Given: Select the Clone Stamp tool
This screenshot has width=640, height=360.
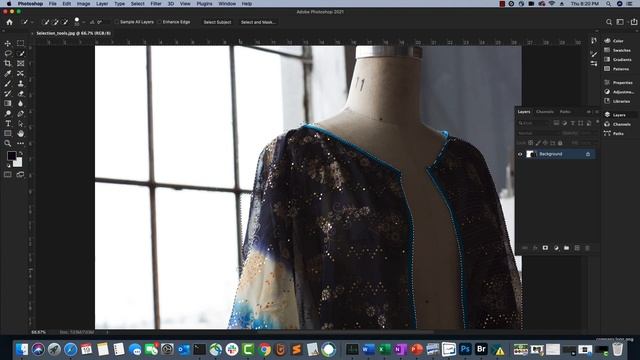Looking at the screenshot, I should [x=20, y=84].
